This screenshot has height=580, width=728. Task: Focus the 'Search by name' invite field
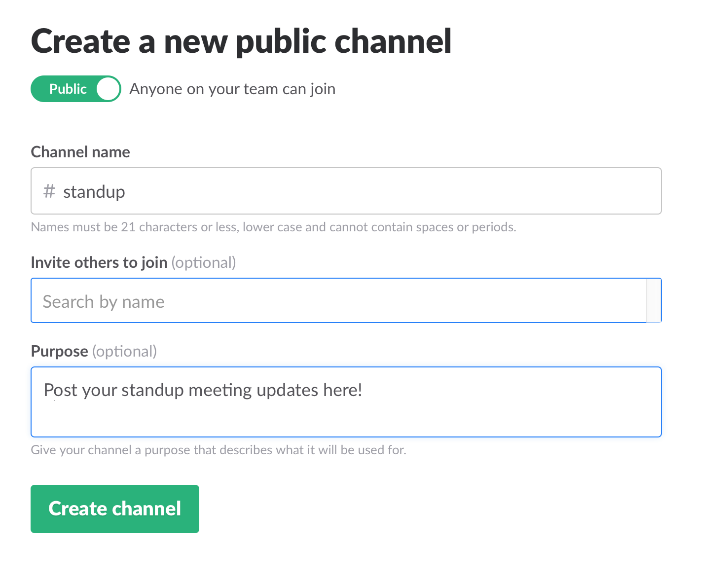coord(335,301)
